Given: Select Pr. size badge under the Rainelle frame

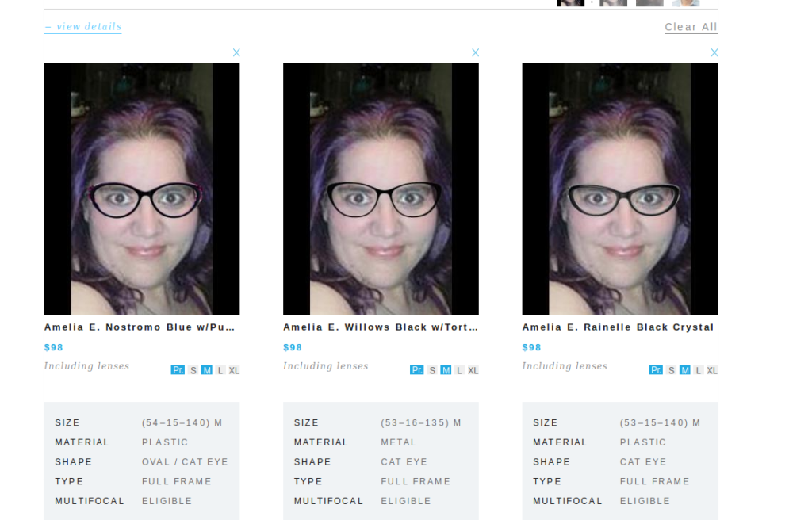Looking at the screenshot, I should (x=656, y=370).
